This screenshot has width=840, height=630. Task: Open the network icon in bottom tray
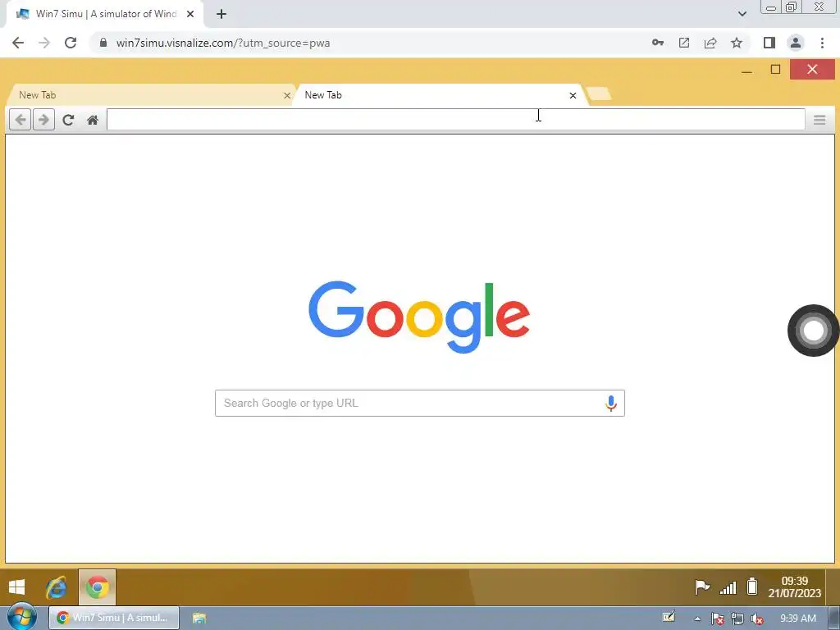point(737,619)
